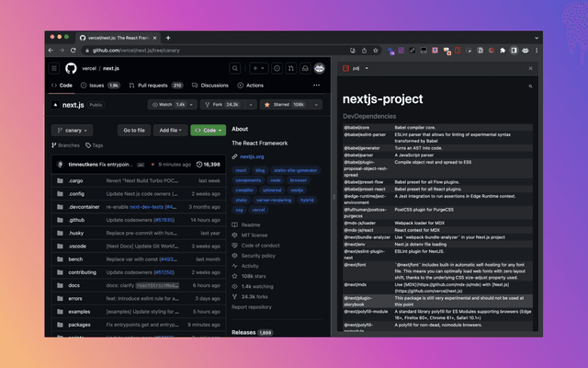Open the 24.3k forks link
This screenshot has width=588, height=368.
tap(250, 296)
